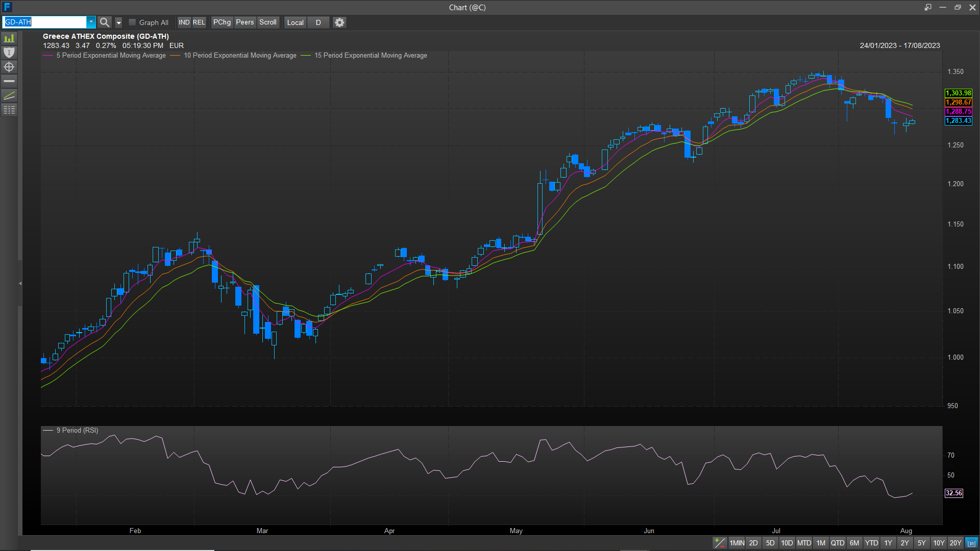980x551 pixels.
Task: Open chart settings gear icon
Action: [339, 22]
